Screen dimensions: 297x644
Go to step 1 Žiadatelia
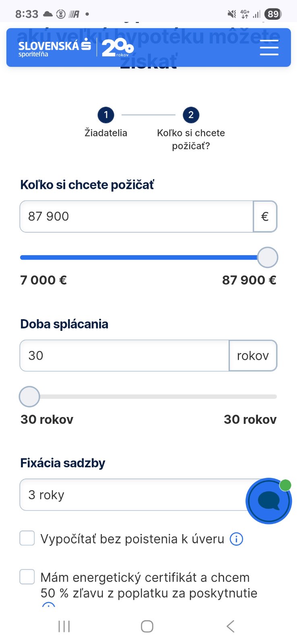tap(106, 115)
